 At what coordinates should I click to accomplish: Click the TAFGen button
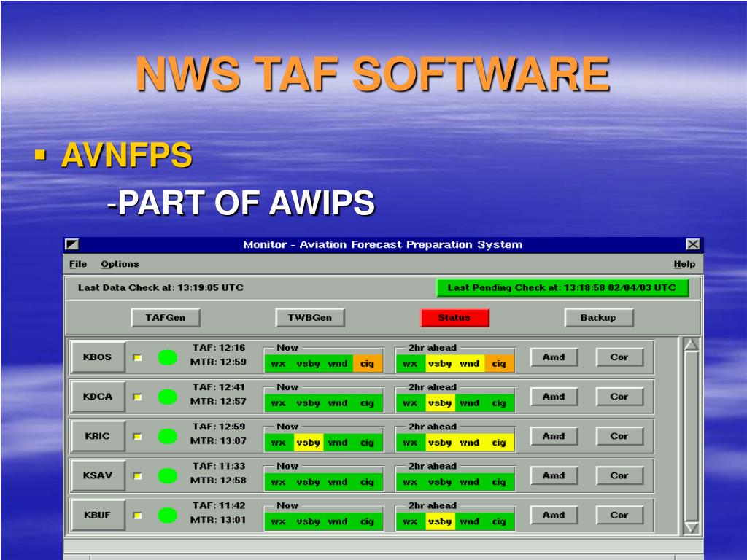(166, 318)
